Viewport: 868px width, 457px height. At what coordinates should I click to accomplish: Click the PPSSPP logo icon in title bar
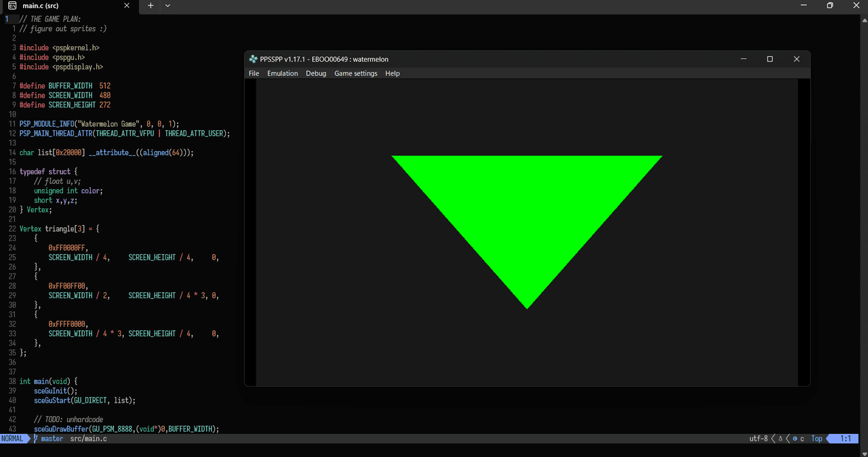253,59
